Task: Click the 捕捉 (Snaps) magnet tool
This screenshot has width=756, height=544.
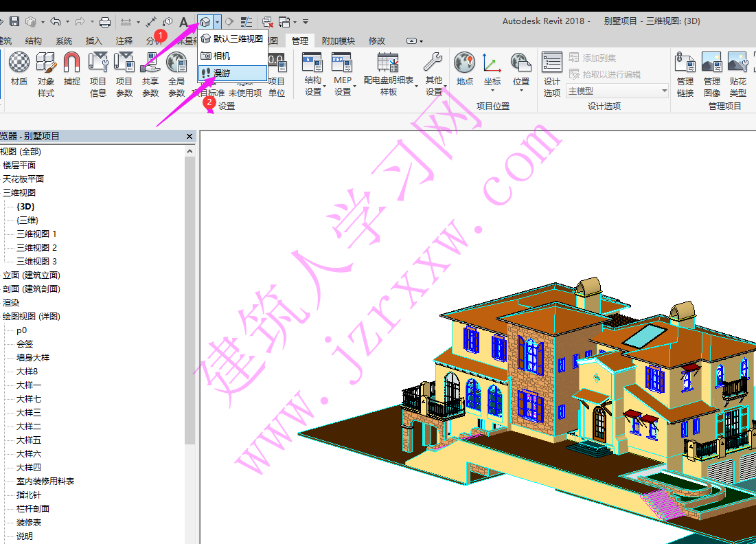Action: 72,69
